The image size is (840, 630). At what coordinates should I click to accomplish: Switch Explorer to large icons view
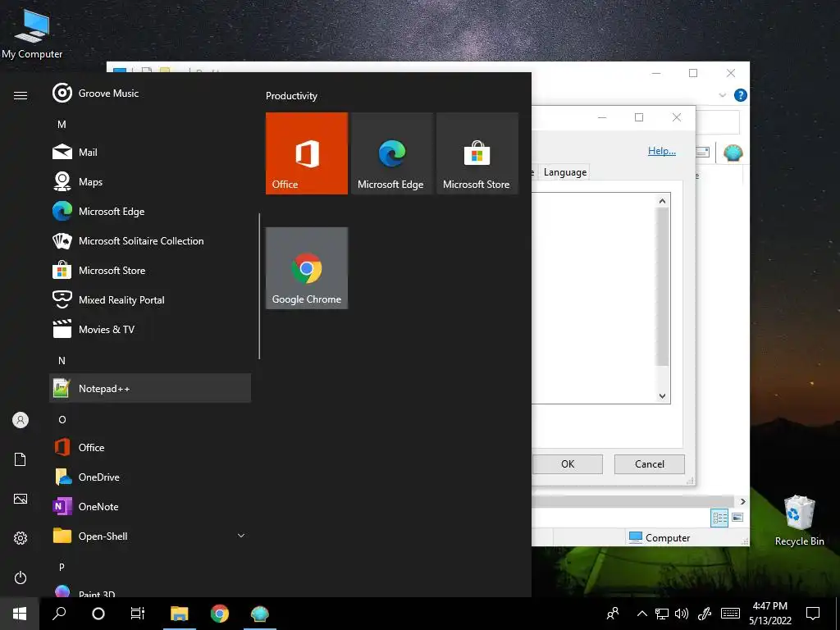[x=737, y=518]
